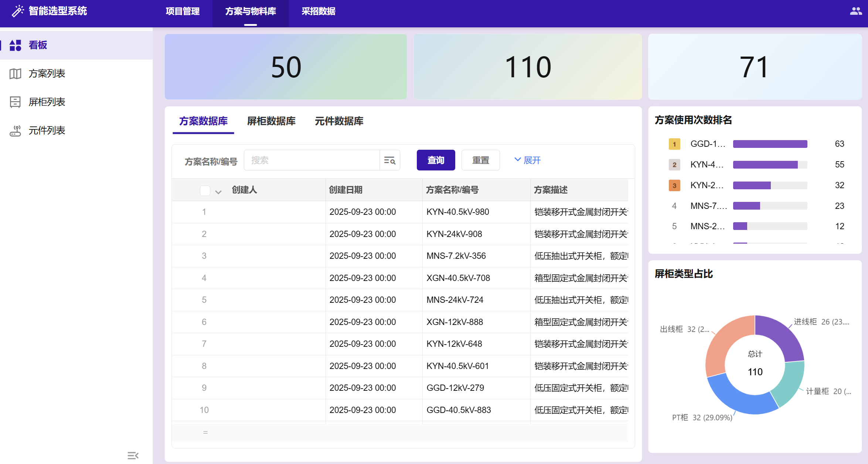The height and width of the screenshot is (464, 868).
Task: Select 屏柜列表 in the sidebar
Action: coord(76,102)
